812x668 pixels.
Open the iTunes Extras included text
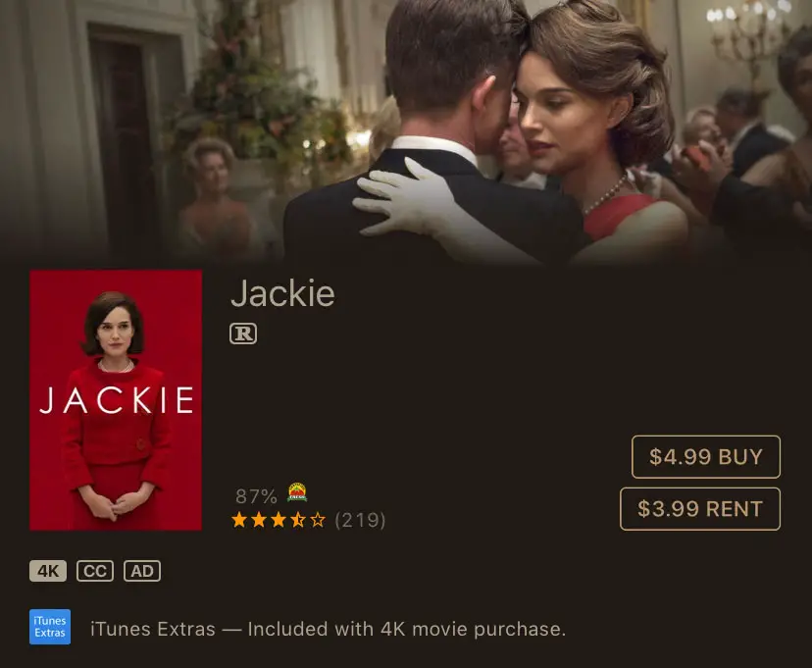coord(328,629)
